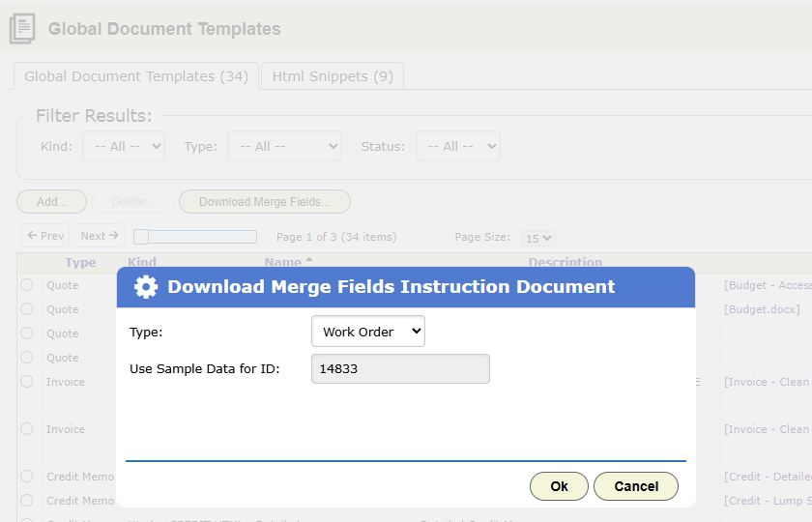
Task: Sort by the Name column header
Action: tap(283, 262)
